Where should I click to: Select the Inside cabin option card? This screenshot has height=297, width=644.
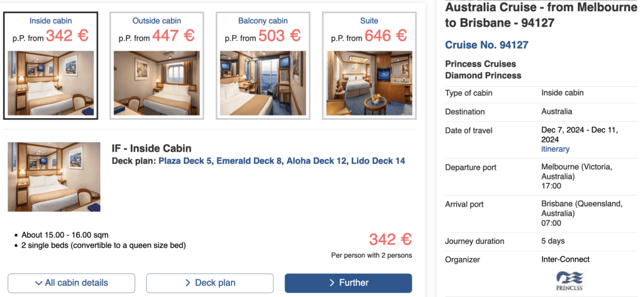pyautogui.click(x=50, y=64)
